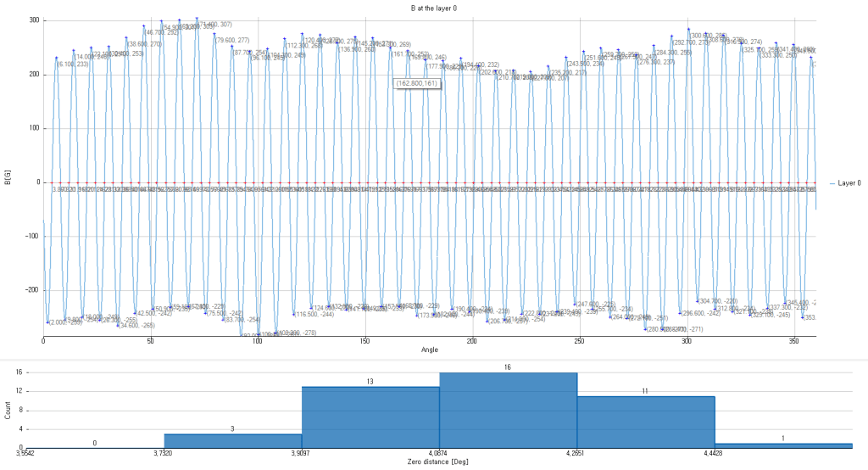Click the trough marker labeled (296.600, -242)

point(680,313)
